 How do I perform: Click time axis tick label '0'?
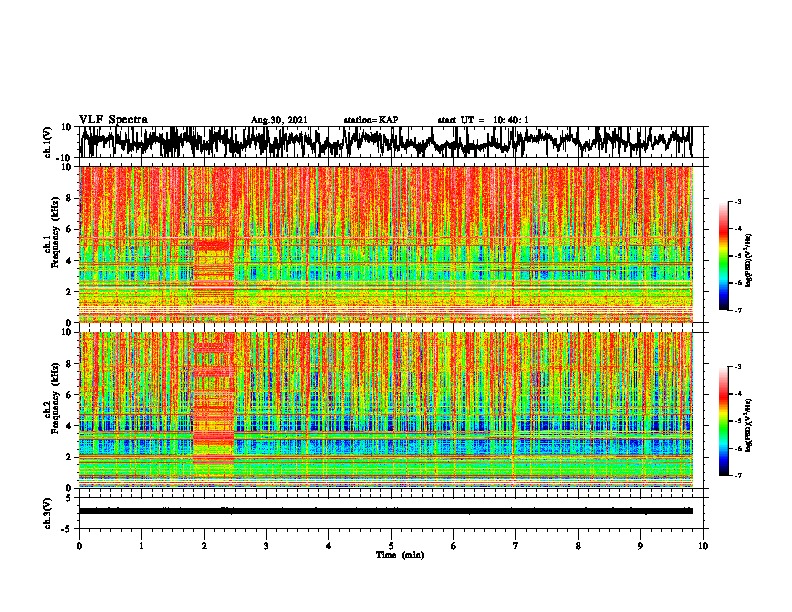pyautogui.click(x=79, y=546)
